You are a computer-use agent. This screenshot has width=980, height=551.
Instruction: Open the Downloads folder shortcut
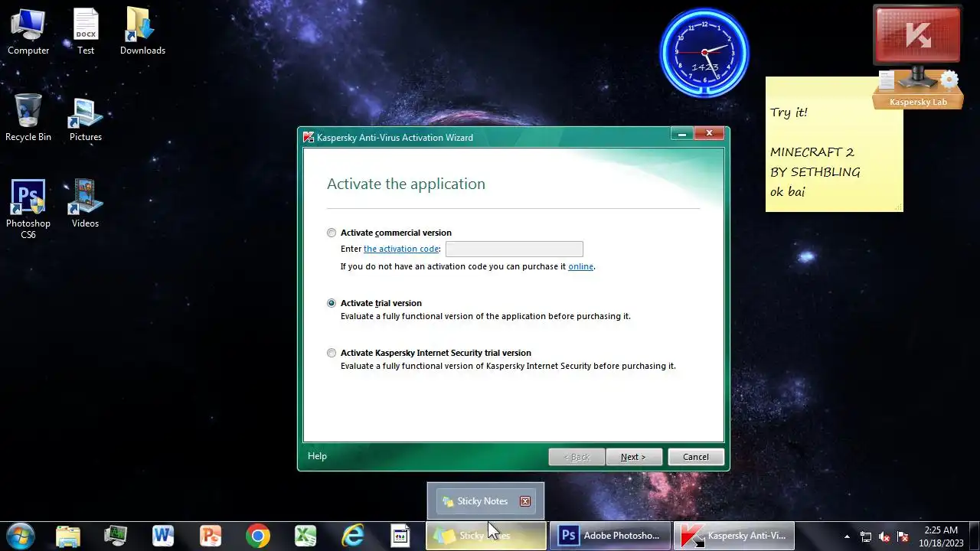pos(142,32)
